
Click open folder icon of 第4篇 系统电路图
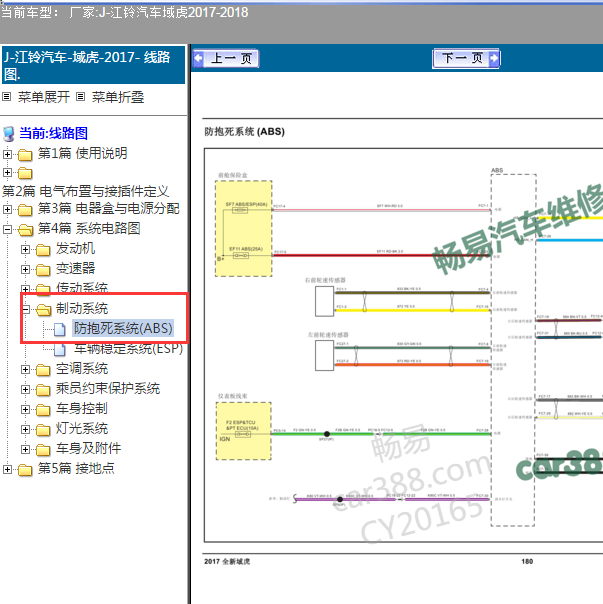click(x=25, y=230)
